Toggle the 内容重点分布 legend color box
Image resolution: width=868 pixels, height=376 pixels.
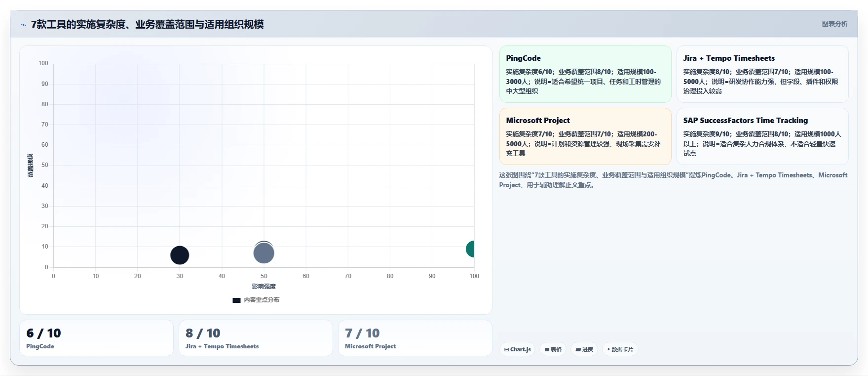click(x=236, y=300)
